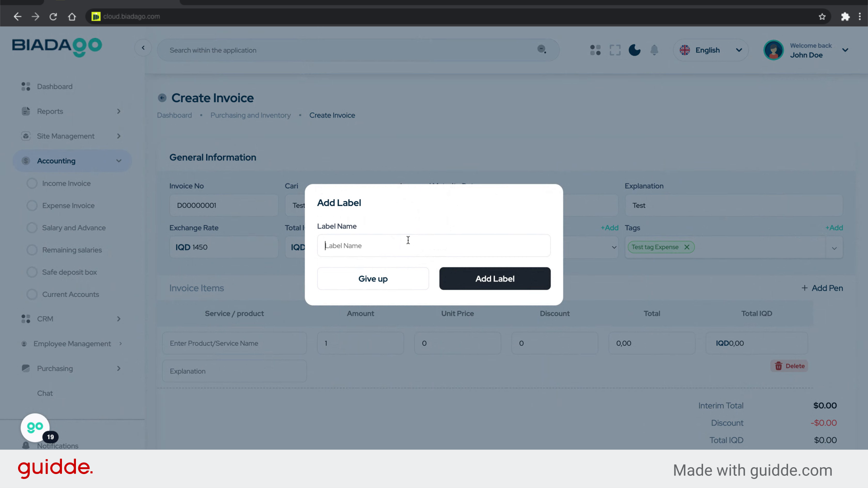Click the Give up button
This screenshot has width=868, height=488.
(x=373, y=279)
